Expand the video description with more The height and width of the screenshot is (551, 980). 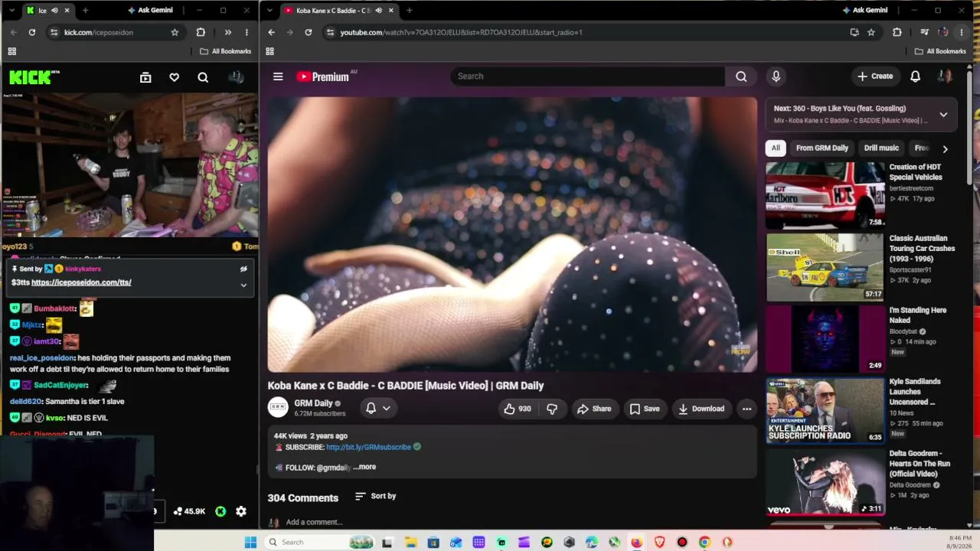[365, 467]
